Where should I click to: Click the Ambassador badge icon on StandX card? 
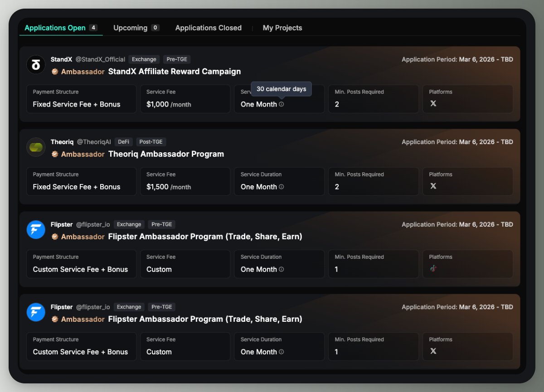point(55,72)
